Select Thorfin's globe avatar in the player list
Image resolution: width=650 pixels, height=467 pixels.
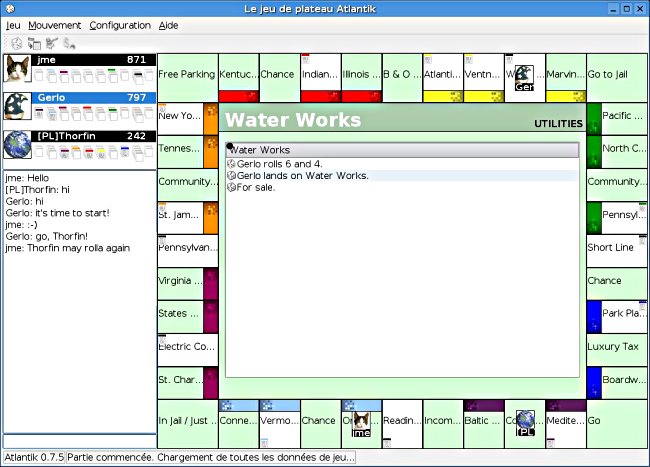point(17,144)
